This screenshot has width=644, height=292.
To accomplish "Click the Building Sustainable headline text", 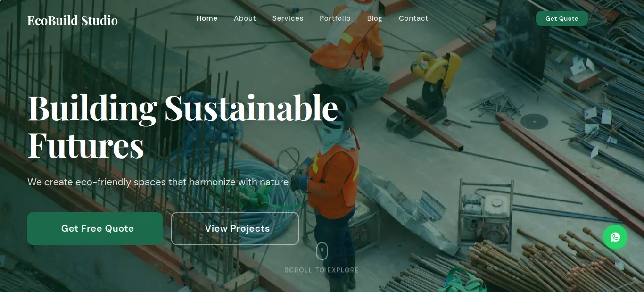I will click(x=183, y=108).
